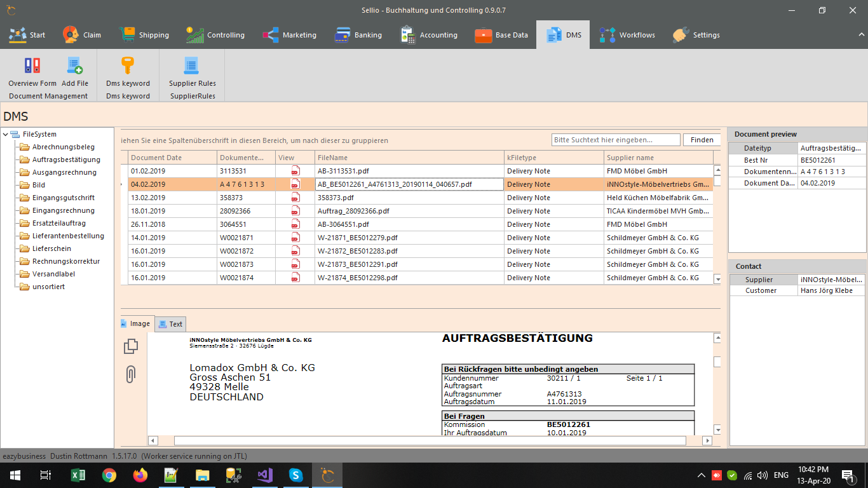
Task: Collapse the FileSystem tree node
Action: click(6, 135)
